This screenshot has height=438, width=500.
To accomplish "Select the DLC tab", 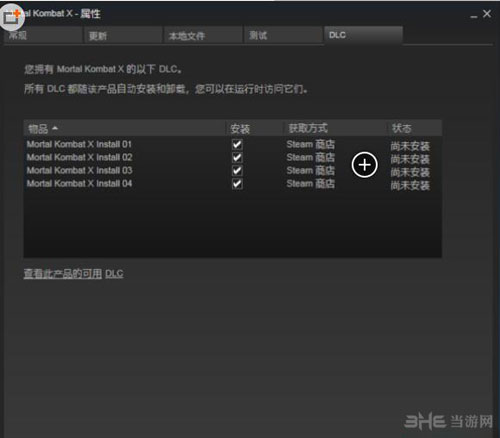I will (363, 35).
